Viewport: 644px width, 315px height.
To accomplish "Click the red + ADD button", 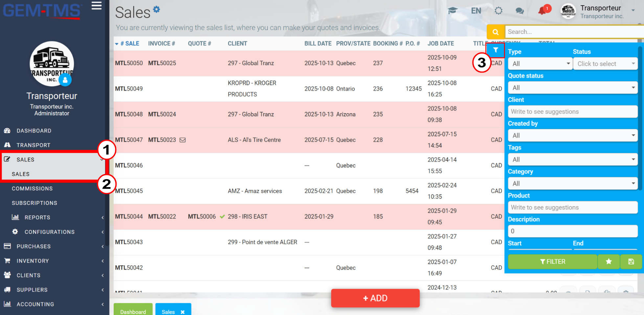I will (375, 298).
